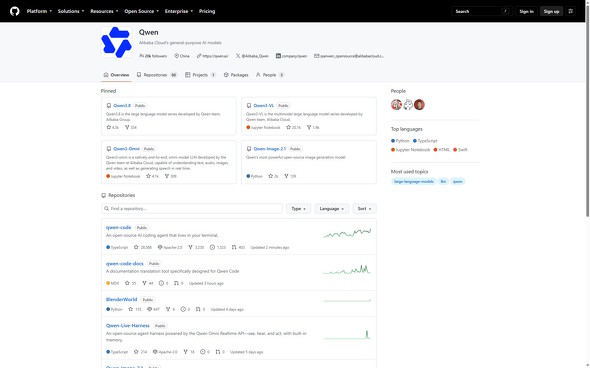590x368 pixels.
Task: Open the @Alibaba_Qwen X profile link
Action: (255, 56)
